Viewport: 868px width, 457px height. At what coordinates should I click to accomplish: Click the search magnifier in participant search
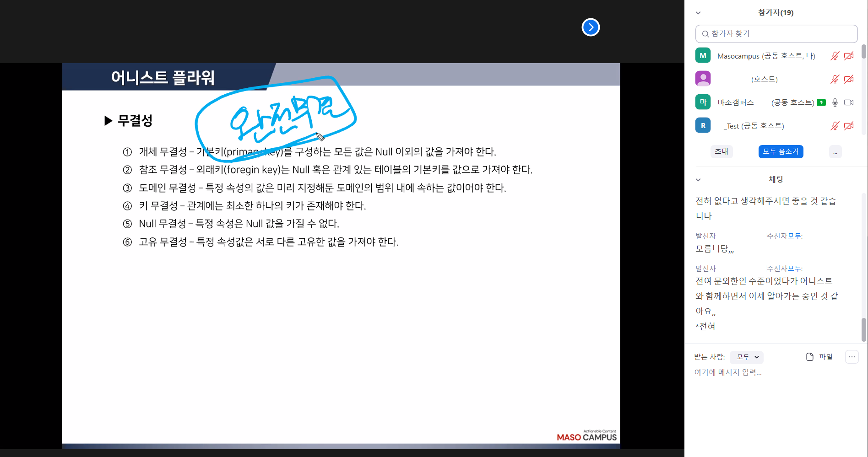pyautogui.click(x=705, y=34)
